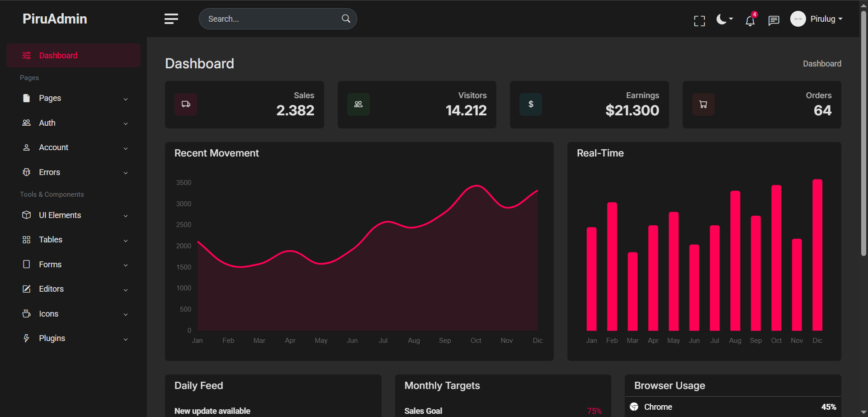Open the UI Elements menu item
Viewport: 868px width, 417px height.
(73, 215)
